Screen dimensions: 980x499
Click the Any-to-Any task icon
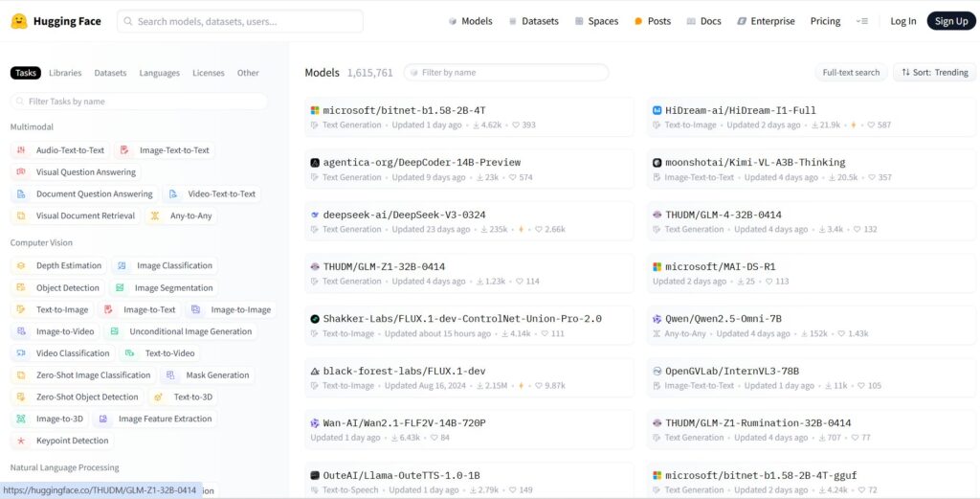155,215
